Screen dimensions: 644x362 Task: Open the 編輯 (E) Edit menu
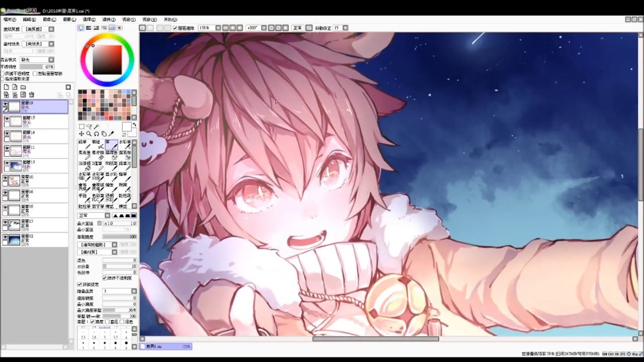(30, 20)
